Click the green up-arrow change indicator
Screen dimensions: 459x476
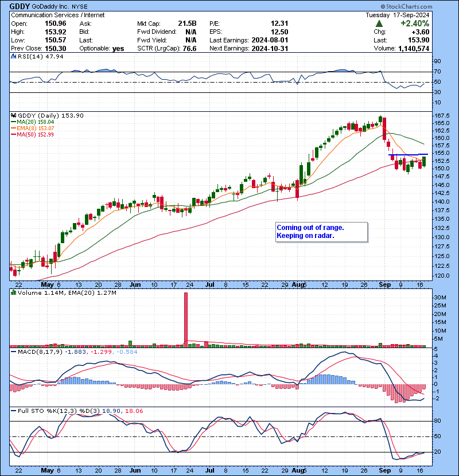[379, 24]
